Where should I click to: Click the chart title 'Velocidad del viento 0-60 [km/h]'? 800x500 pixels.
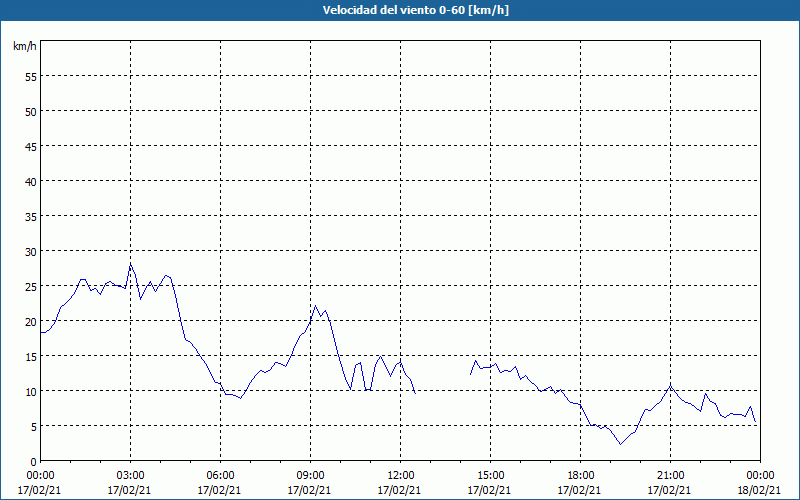click(415, 10)
